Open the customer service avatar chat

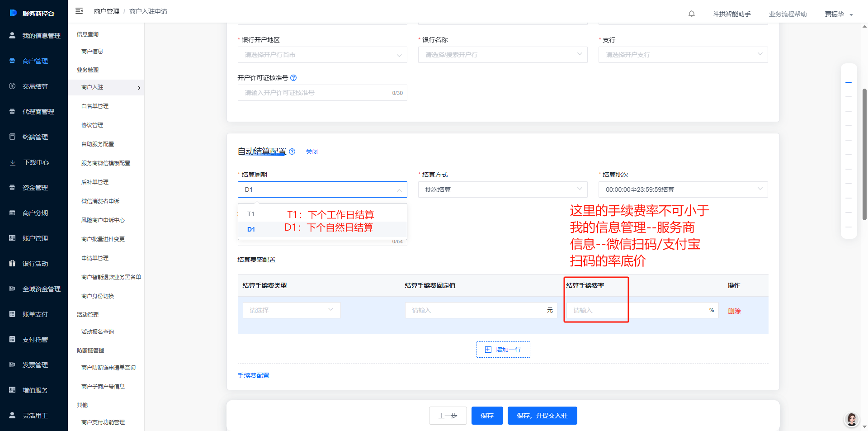pos(851,419)
